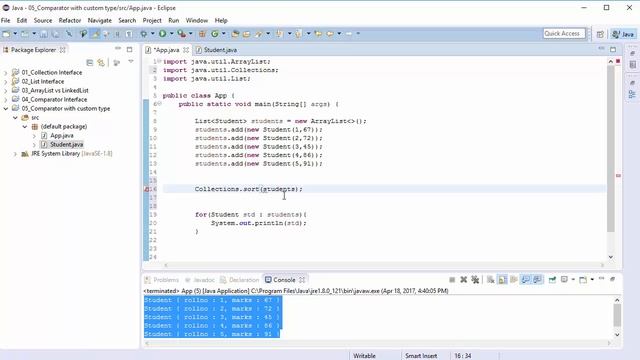Click Collapse All icon in Package Explorer
This screenshot has width=640, height=360.
point(90,62)
